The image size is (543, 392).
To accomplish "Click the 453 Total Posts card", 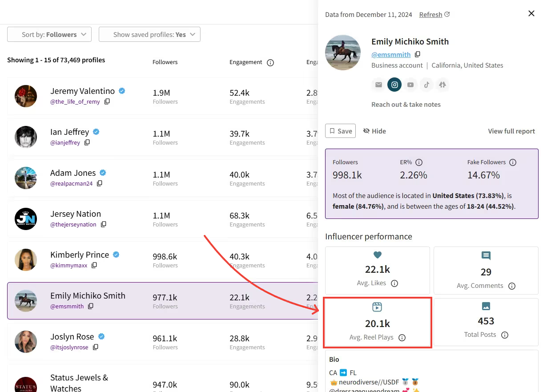I will (486, 322).
